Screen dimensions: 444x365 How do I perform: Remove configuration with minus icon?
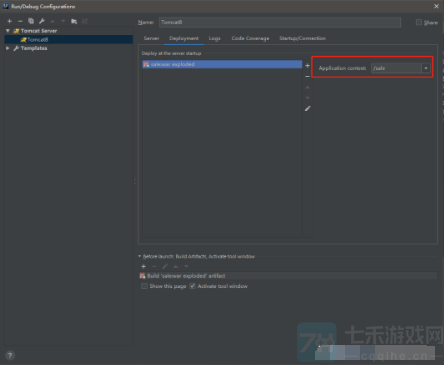pos(20,21)
